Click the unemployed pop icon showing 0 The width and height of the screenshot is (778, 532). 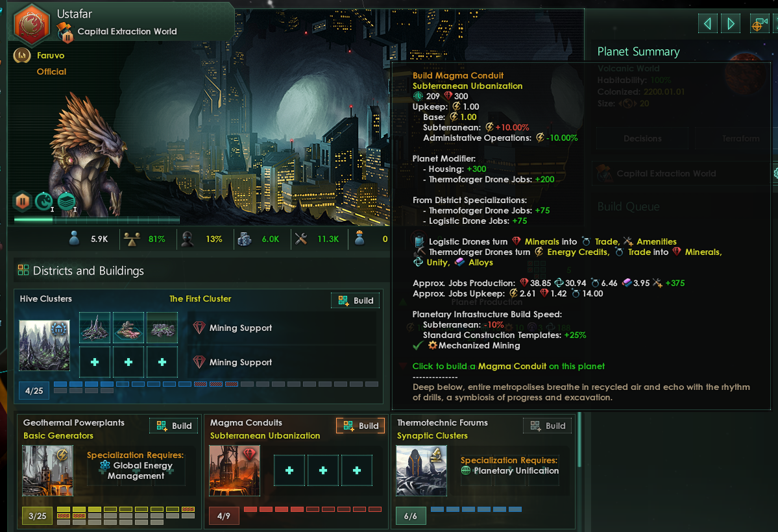[359, 239]
